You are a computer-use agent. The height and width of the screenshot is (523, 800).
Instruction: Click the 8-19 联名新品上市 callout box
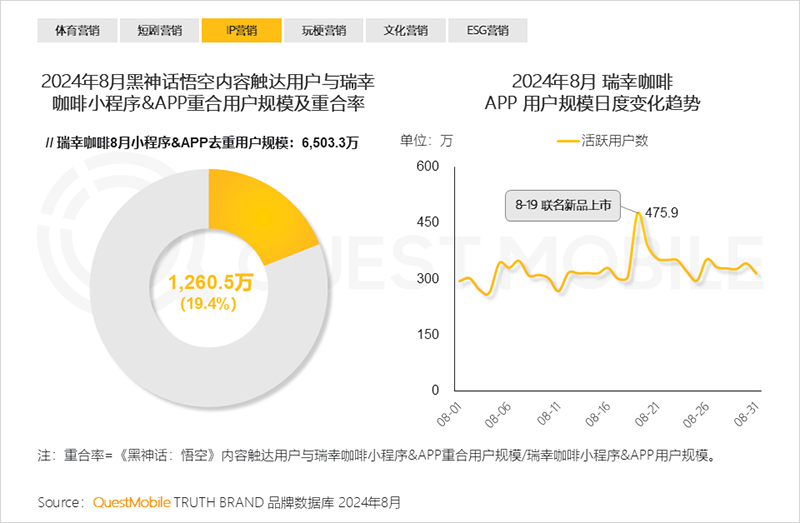pyautogui.click(x=562, y=204)
